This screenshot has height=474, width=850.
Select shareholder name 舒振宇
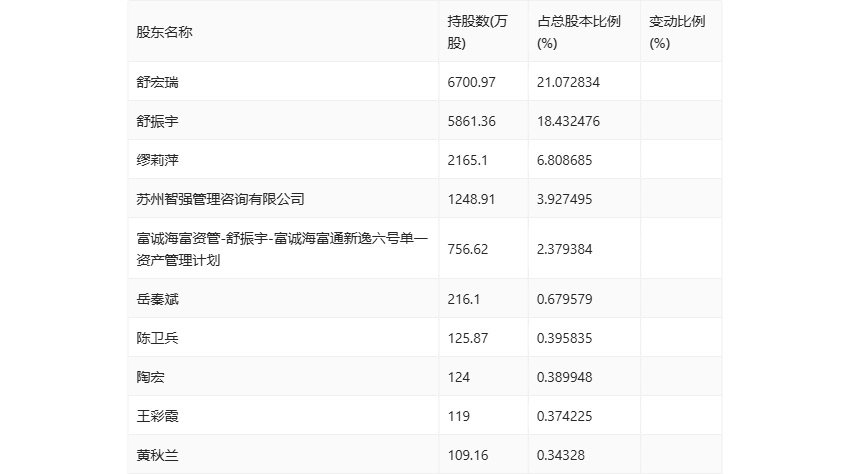pos(157,121)
